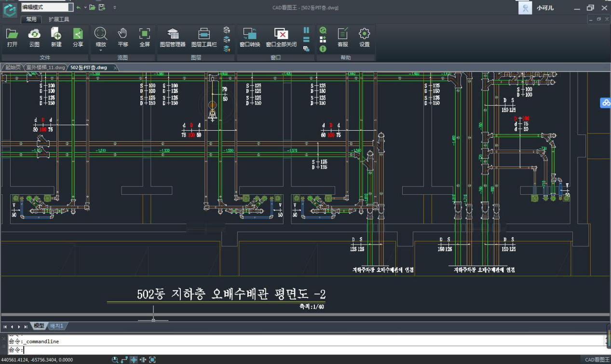Toggle the highlighted crosshair snap in status bar
The width and height of the screenshot is (611, 364).
[x=134, y=360]
